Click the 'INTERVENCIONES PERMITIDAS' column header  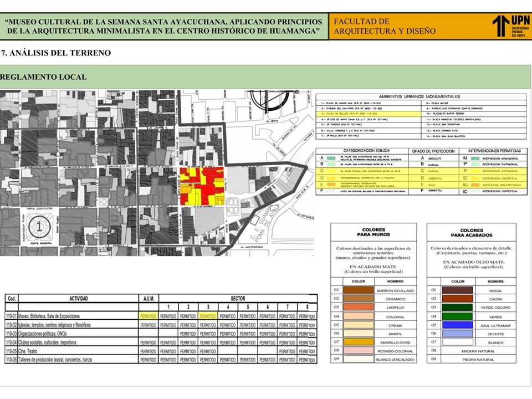[x=494, y=151]
